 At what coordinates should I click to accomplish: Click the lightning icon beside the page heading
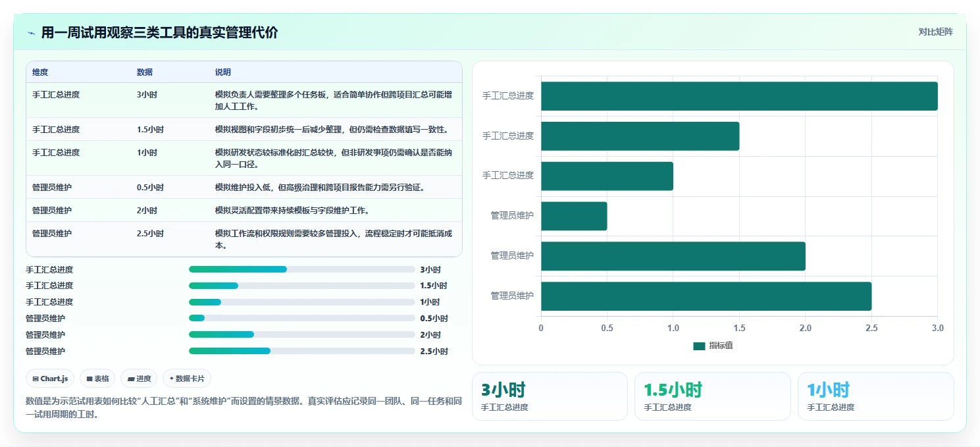pyautogui.click(x=31, y=32)
